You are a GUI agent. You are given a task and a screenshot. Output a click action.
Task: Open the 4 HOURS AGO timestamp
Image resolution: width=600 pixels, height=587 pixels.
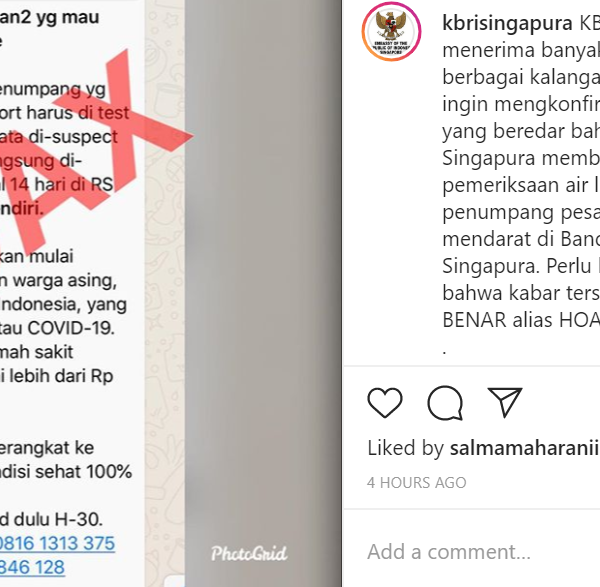[416, 483]
